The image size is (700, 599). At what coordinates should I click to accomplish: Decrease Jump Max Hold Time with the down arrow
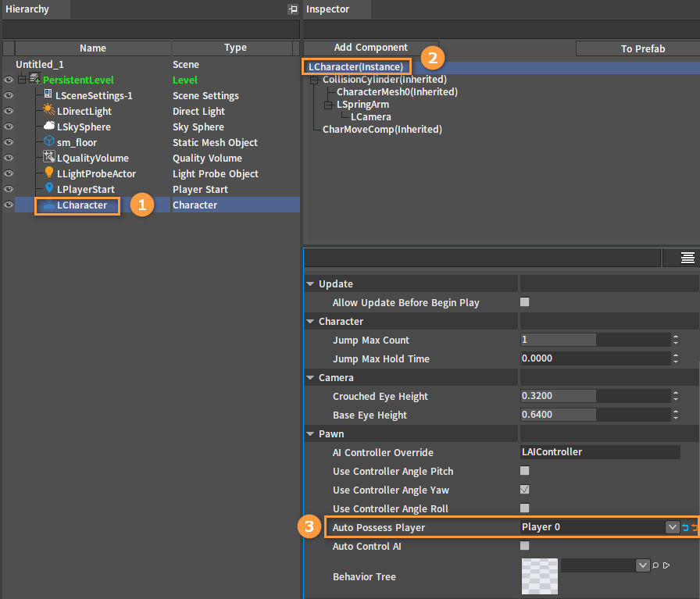(676, 362)
